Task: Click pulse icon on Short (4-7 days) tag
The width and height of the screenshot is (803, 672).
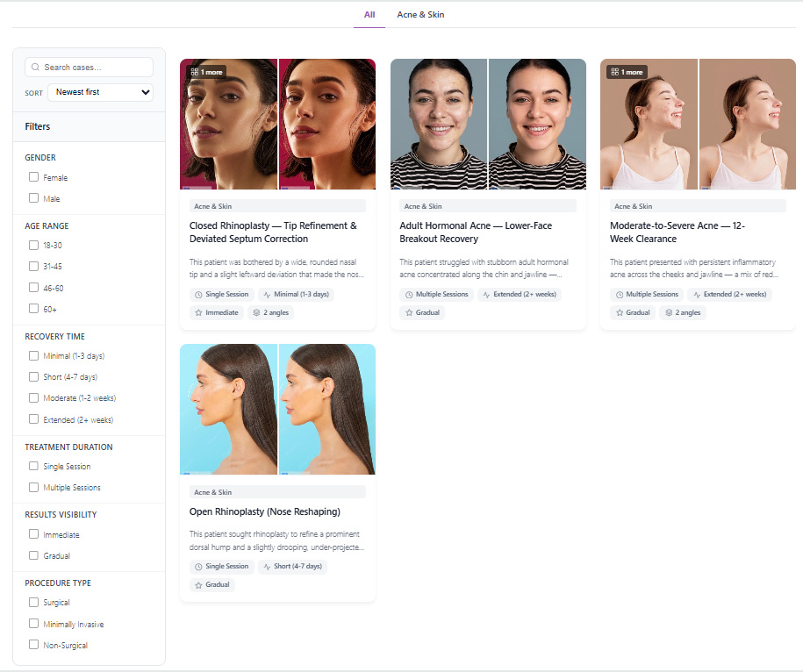Action: [x=267, y=567]
